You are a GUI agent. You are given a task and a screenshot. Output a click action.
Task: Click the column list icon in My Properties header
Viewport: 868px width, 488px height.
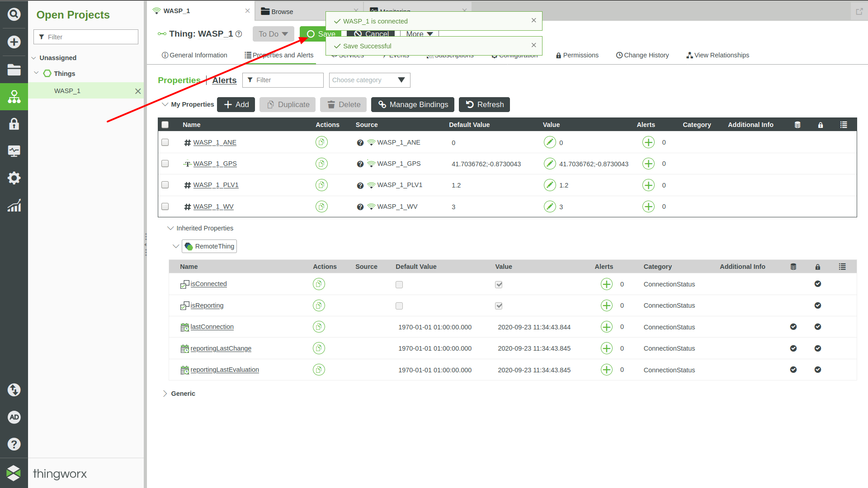[x=844, y=125]
